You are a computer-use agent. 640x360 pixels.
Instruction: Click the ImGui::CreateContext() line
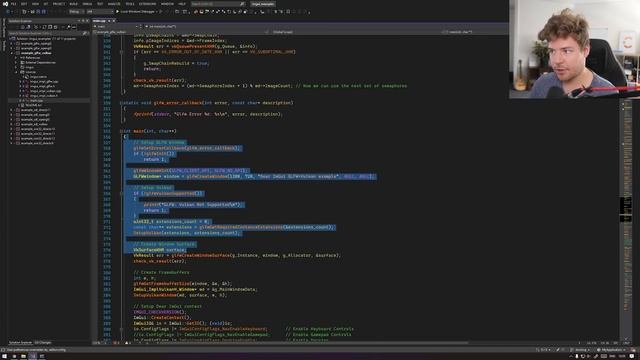(162, 317)
